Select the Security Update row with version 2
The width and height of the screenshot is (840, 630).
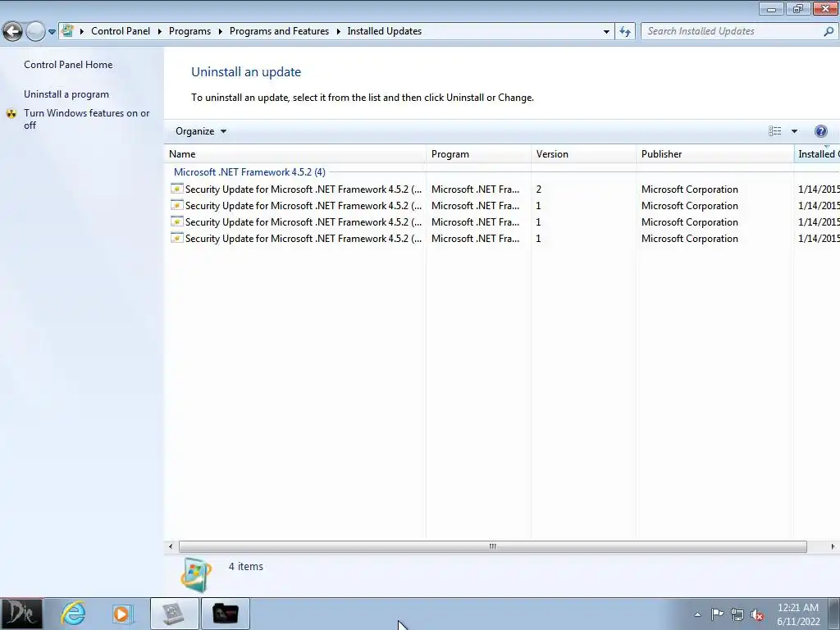[x=504, y=189]
